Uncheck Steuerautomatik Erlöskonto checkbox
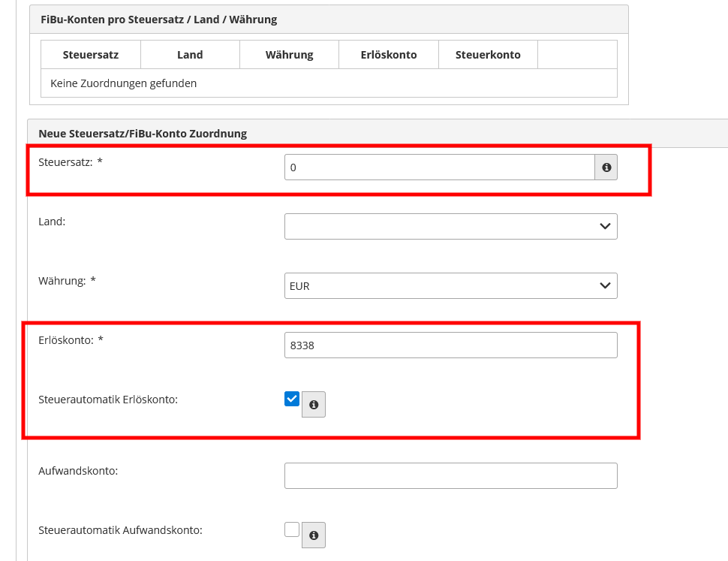The image size is (728, 561). (291, 399)
